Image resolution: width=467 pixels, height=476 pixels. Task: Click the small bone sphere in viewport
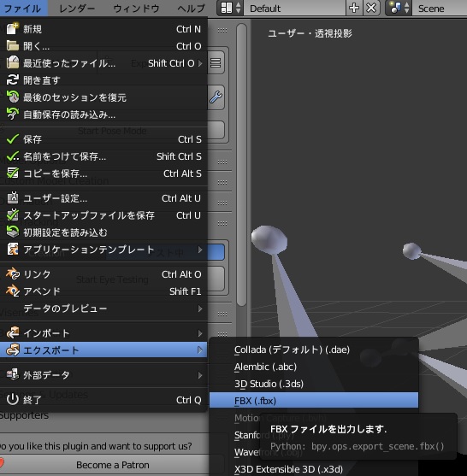coord(411,250)
